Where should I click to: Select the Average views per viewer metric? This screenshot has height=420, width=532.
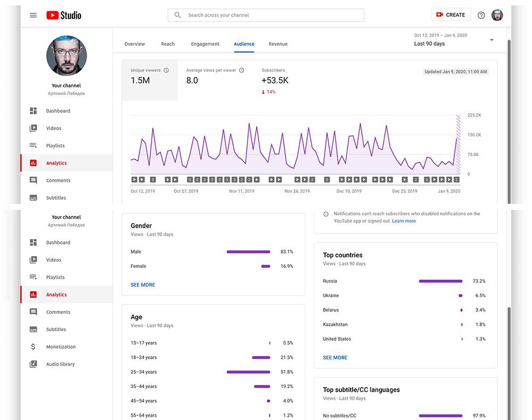tap(215, 80)
